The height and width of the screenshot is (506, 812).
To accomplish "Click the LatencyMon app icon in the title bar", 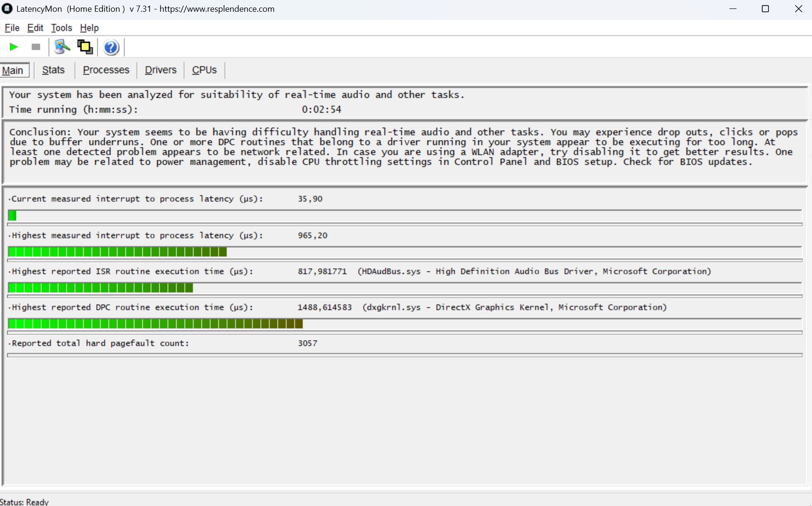I will [7, 8].
